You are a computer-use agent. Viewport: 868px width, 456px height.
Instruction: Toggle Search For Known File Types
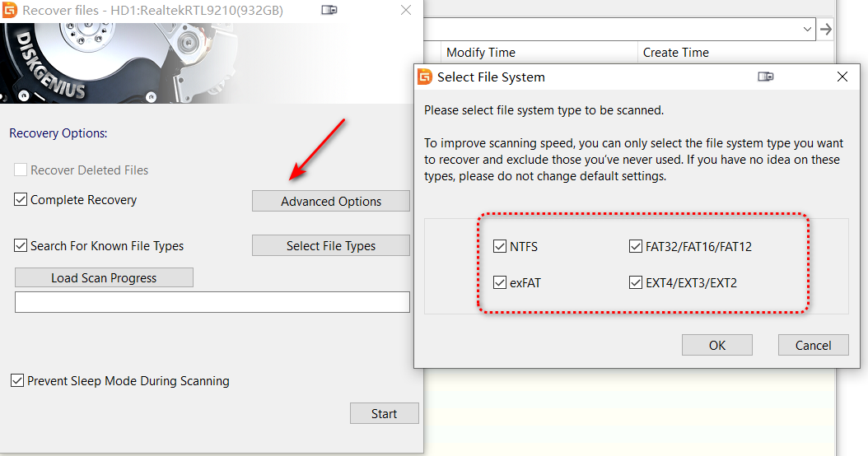point(21,245)
